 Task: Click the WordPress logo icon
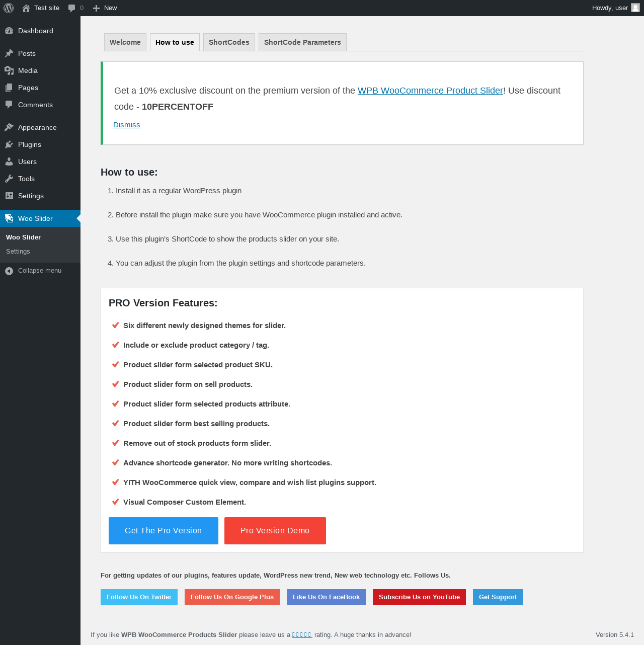(x=9, y=8)
